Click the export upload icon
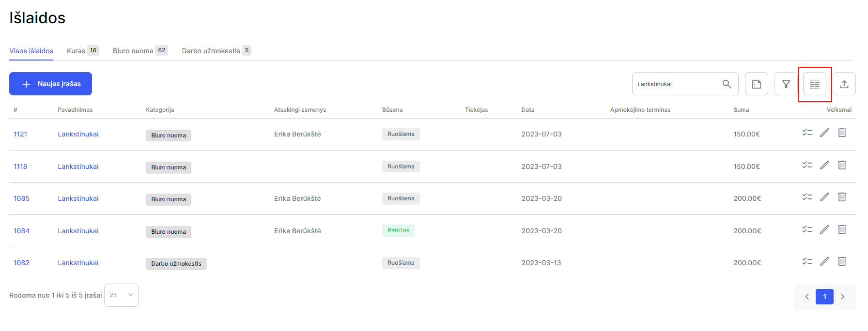This screenshot has width=868, height=331. (844, 84)
